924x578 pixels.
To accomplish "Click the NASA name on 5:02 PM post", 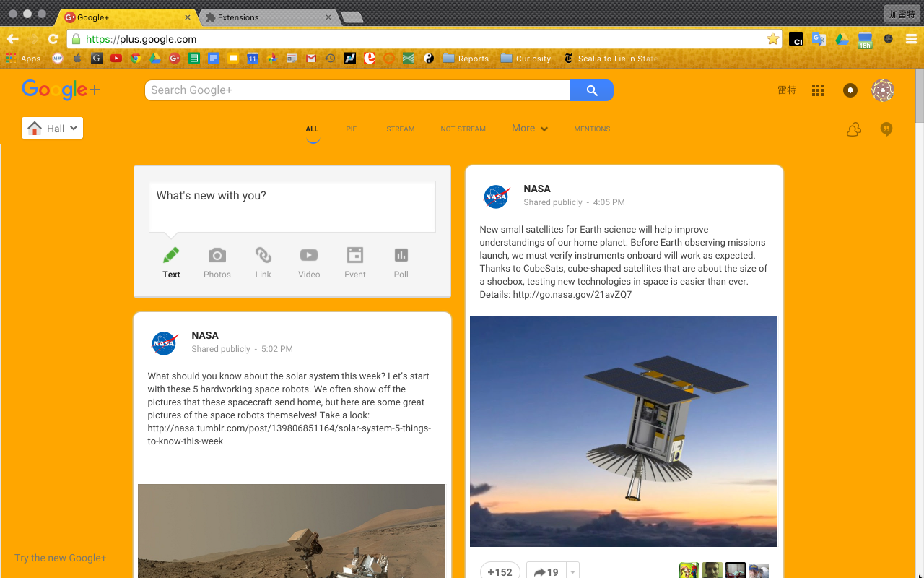I will [205, 335].
